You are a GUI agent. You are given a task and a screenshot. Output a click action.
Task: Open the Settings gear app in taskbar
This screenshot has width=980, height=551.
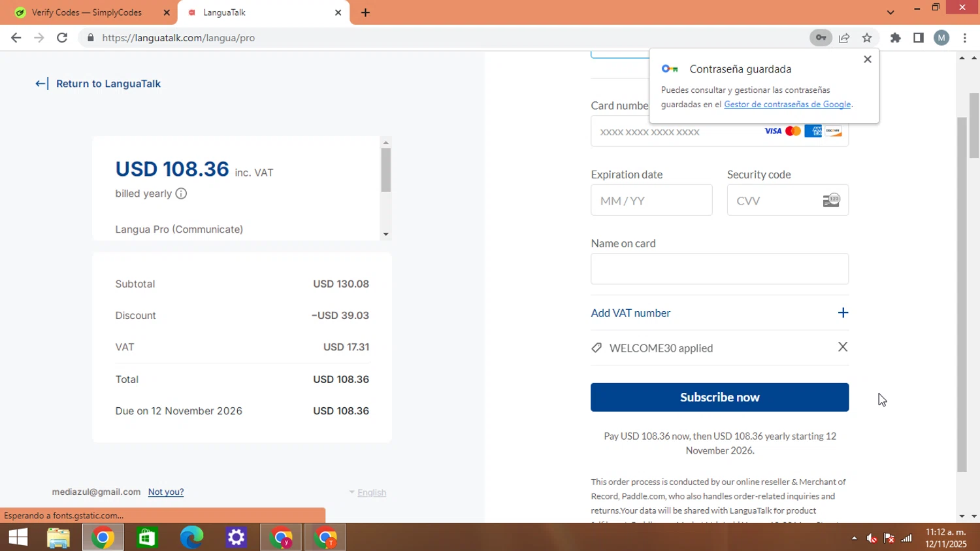pyautogui.click(x=236, y=537)
